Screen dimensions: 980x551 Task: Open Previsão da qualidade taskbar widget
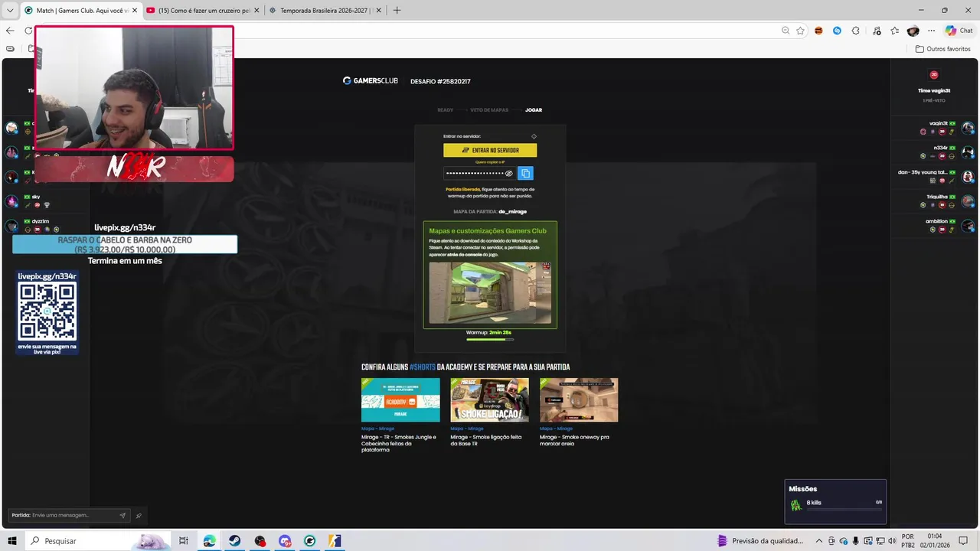pyautogui.click(x=760, y=541)
